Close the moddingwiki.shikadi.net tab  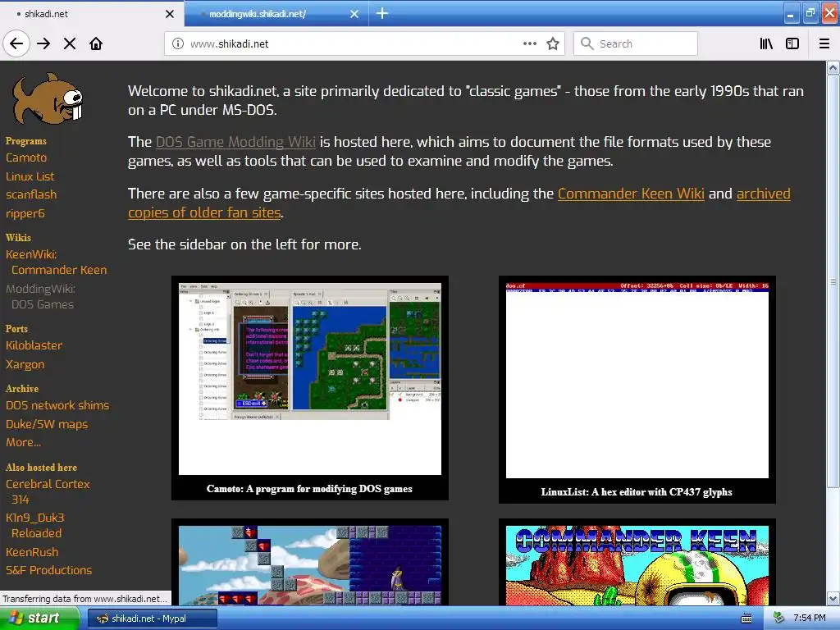(354, 14)
